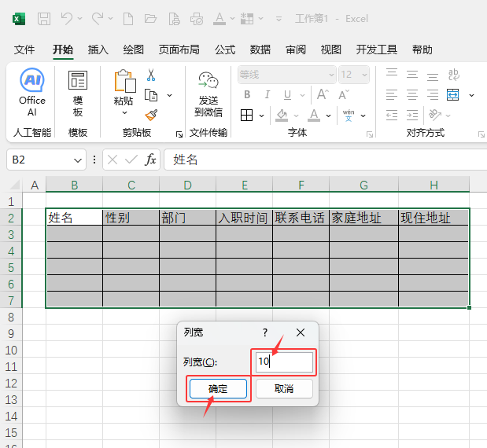Expand the Borders dropdown arrow
This screenshot has height=448, width=487.
pos(261,116)
